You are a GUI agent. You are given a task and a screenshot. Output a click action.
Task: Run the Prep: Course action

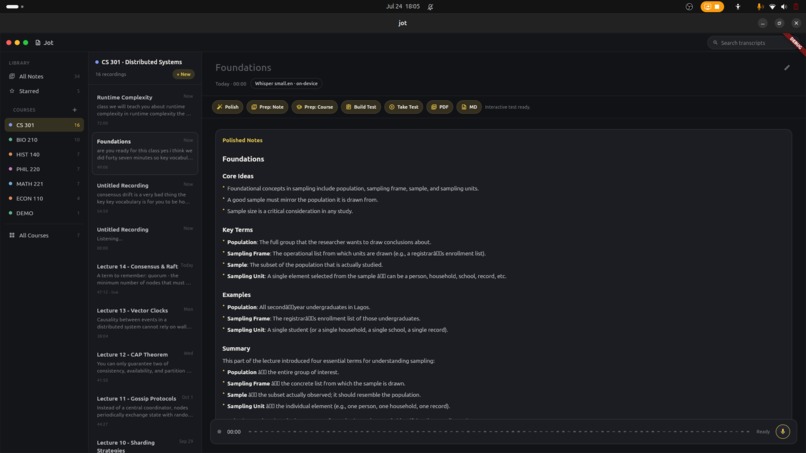point(315,107)
